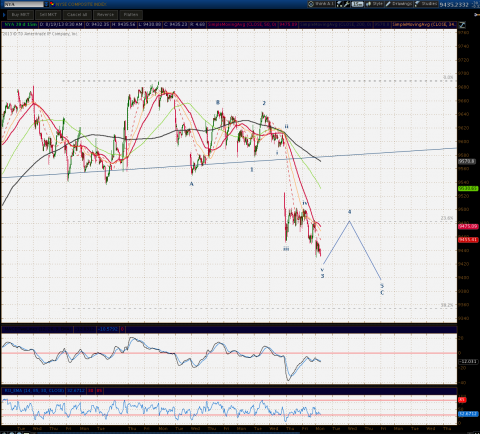This screenshot has height=434, width=480.
Task: Expand the blue arrow beside Buy MKT
Action: pos(4,15)
